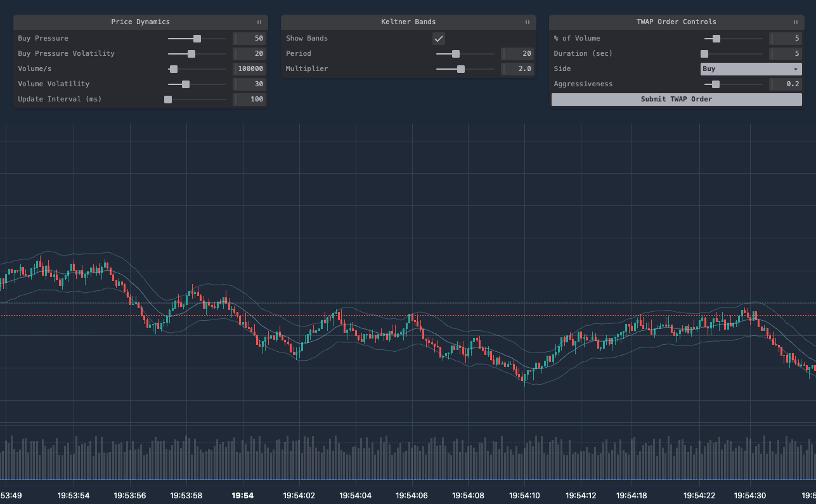Click the Submit TWAP Order button

click(x=676, y=100)
